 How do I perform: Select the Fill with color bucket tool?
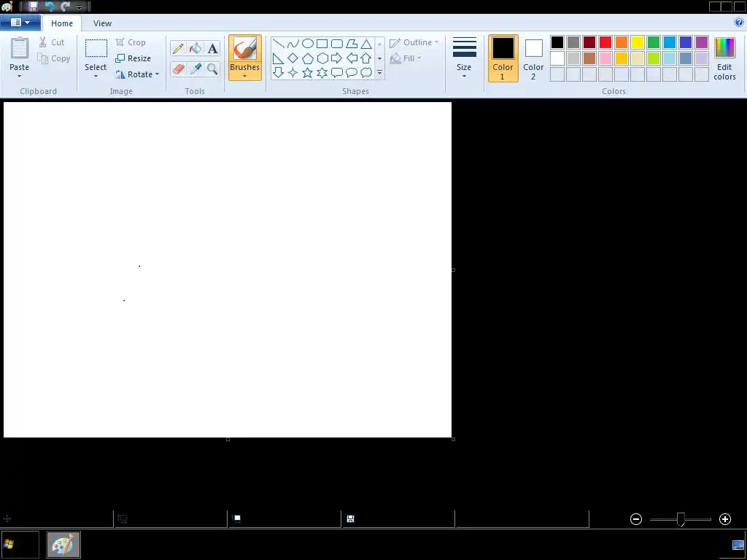coord(195,48)
